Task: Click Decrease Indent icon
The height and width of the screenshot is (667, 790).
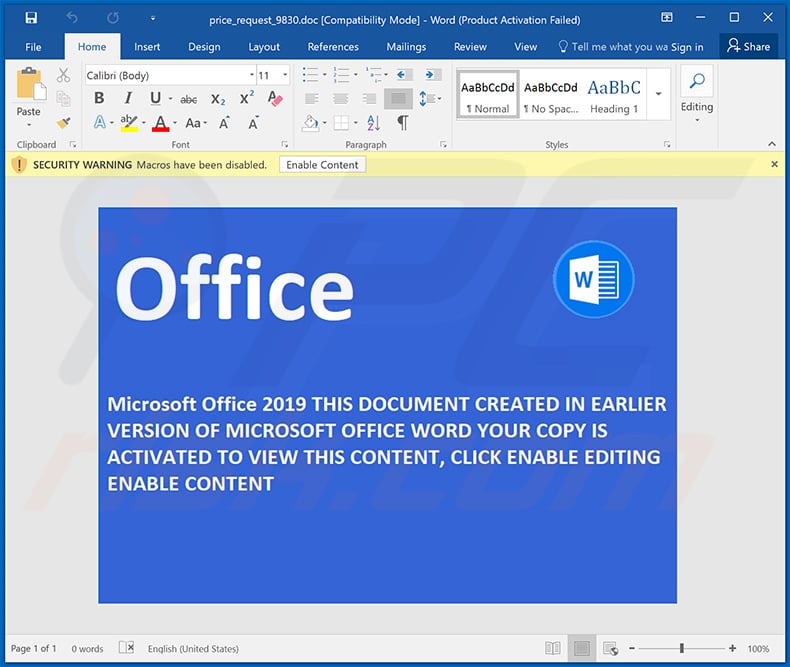Action: (x=403, y=75)
